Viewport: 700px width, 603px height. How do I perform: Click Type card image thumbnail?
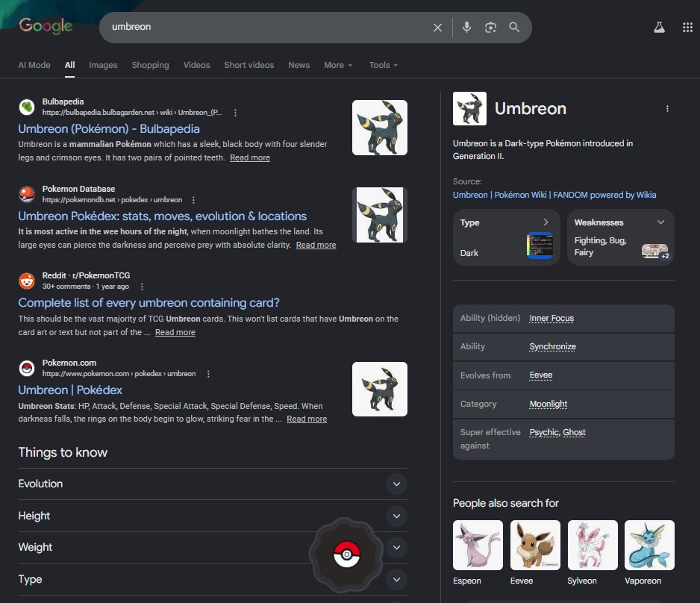click(x=540, y=246)
